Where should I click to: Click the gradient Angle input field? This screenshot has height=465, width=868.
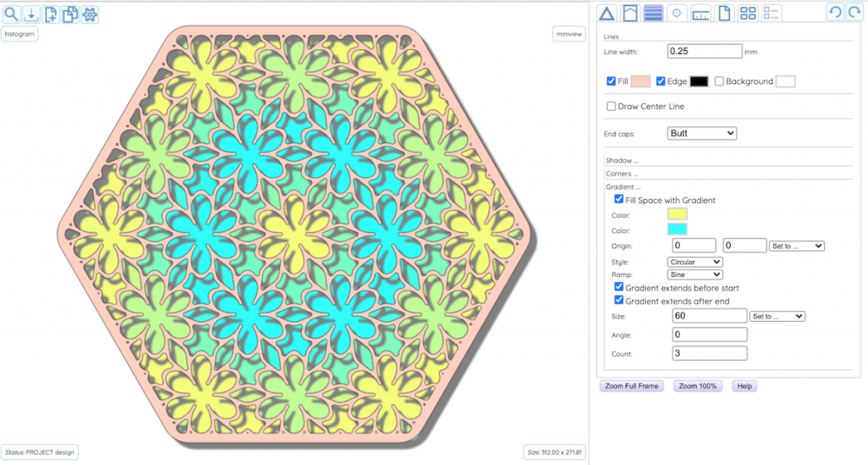[709, 335]
